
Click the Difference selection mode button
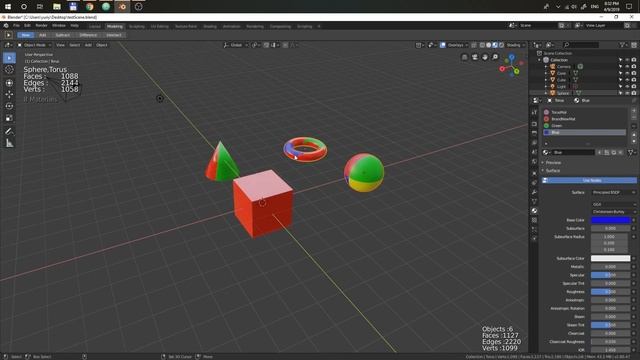[x=88, y=35]
